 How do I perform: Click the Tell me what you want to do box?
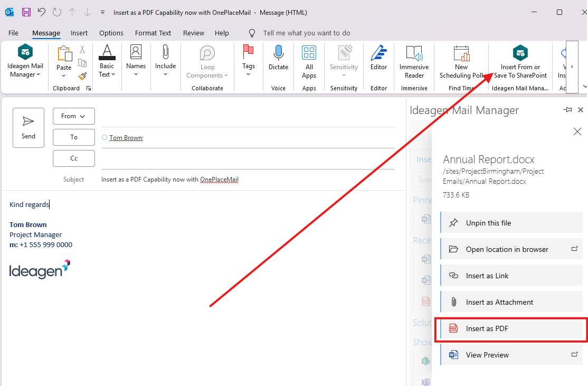(x=306, y=33)
